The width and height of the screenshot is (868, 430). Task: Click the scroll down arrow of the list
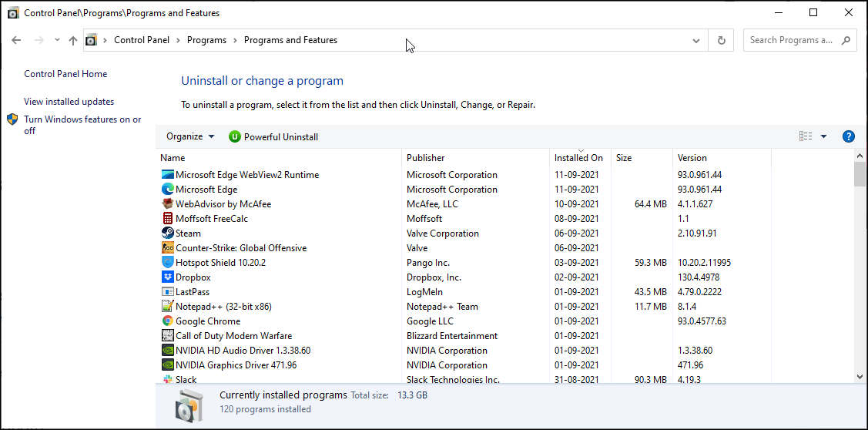coord(860,377)
